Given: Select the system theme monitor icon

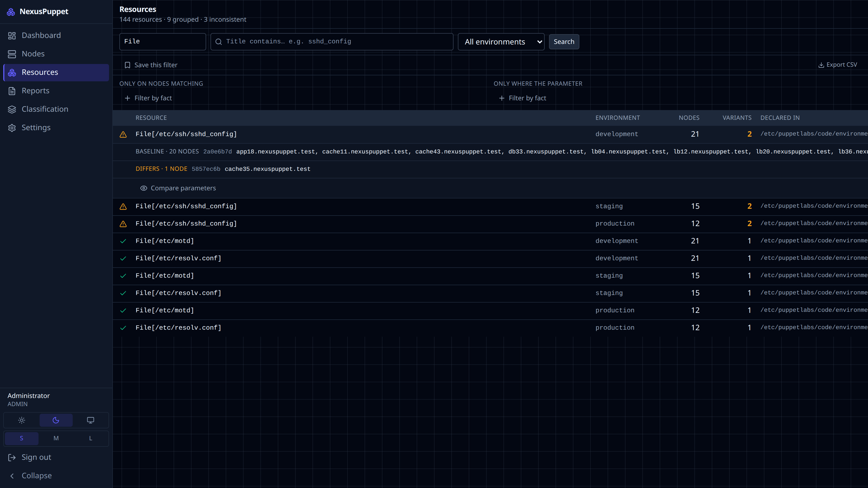Looking at the screenshot, I should click(91, 420).
